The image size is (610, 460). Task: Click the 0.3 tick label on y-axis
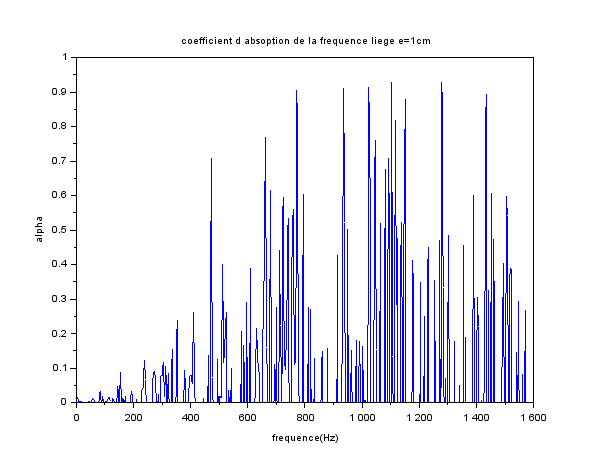(x=62, y=299)
